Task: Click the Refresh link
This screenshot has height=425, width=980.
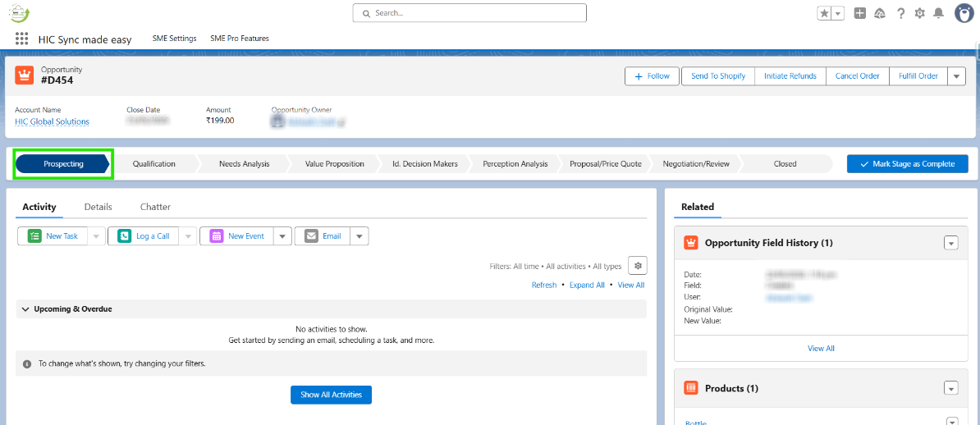Action: point(543,285)
